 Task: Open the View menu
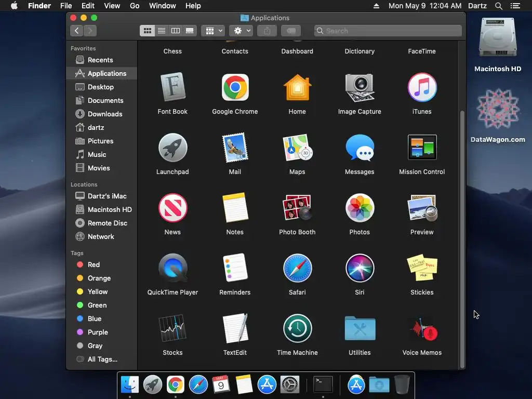pyautogui.click(x=112, y=6)
